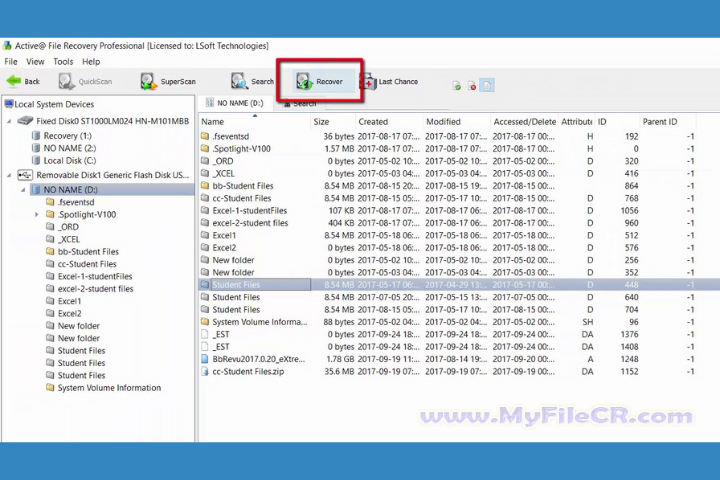
Task: Select _ORD folder in the tree
Action: point(62,227)
